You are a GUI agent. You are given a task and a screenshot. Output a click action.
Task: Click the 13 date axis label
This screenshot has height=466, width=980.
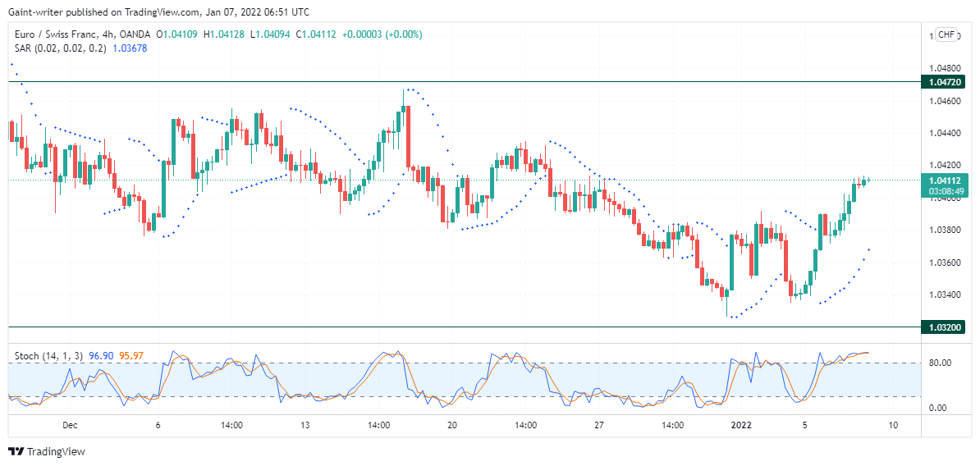(x=305, y=426)
